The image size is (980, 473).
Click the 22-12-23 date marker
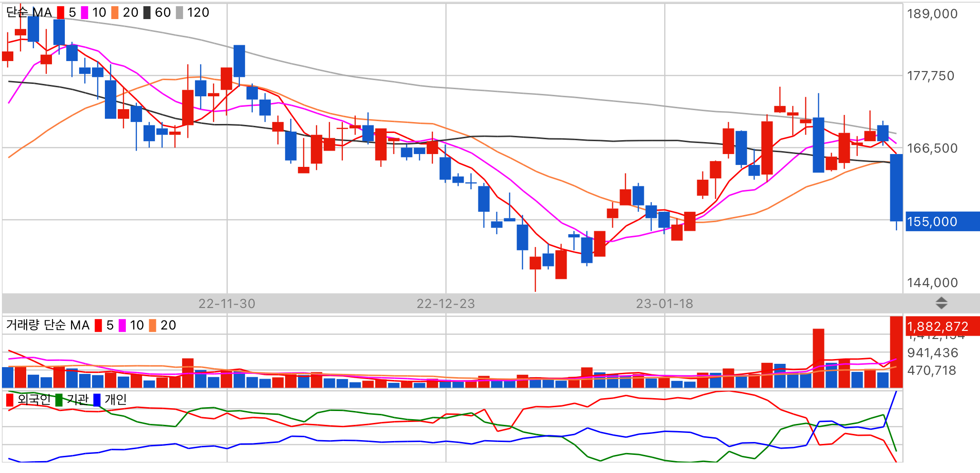(446, 304)
